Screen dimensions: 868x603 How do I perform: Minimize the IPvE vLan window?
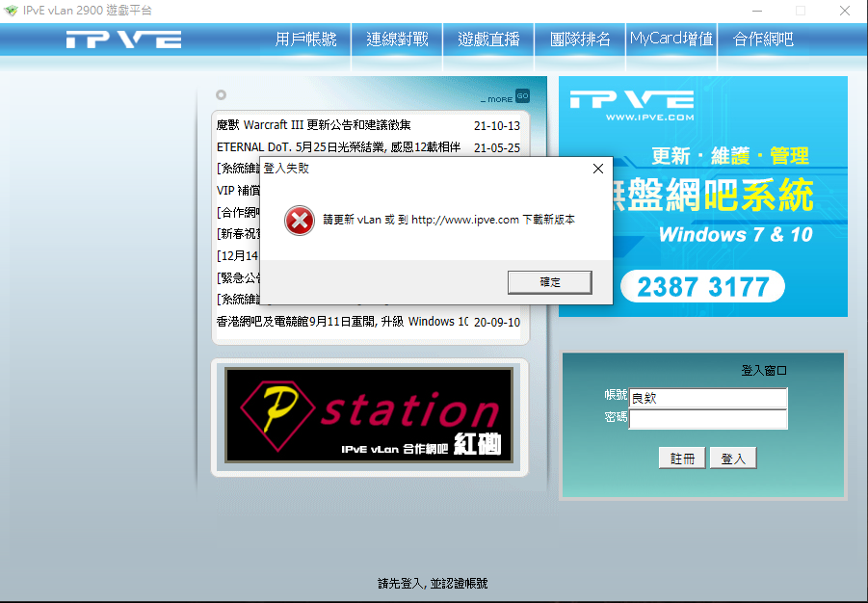coord(757,11)
